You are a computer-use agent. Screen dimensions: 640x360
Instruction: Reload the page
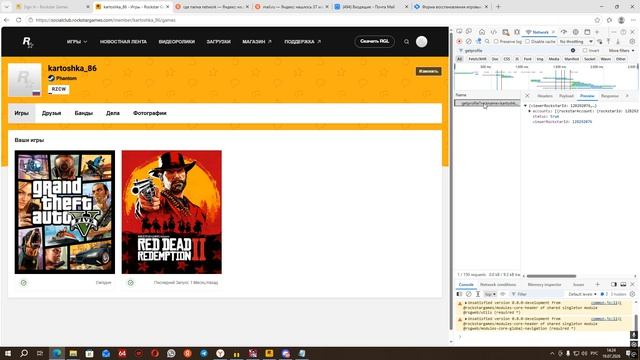pos(18,20)
